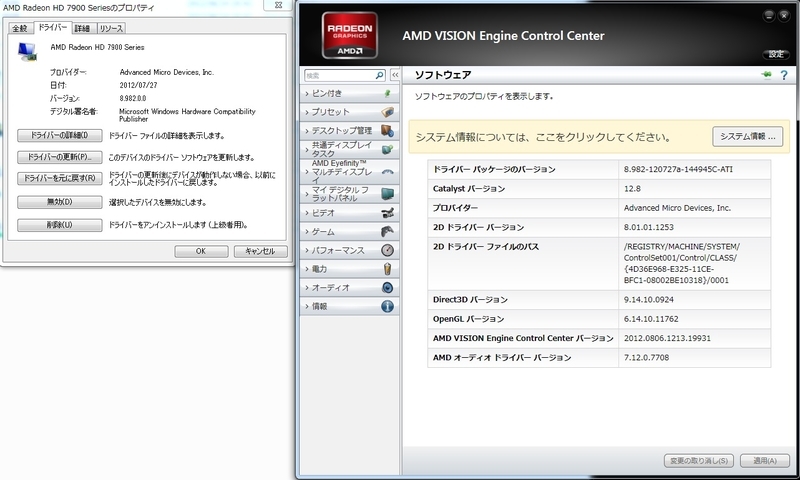This screenshot has height=480, width=800.
Task: Expand the プリセット section
Action: [349, 112]
